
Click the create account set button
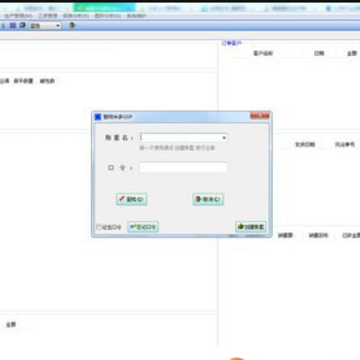251,227
